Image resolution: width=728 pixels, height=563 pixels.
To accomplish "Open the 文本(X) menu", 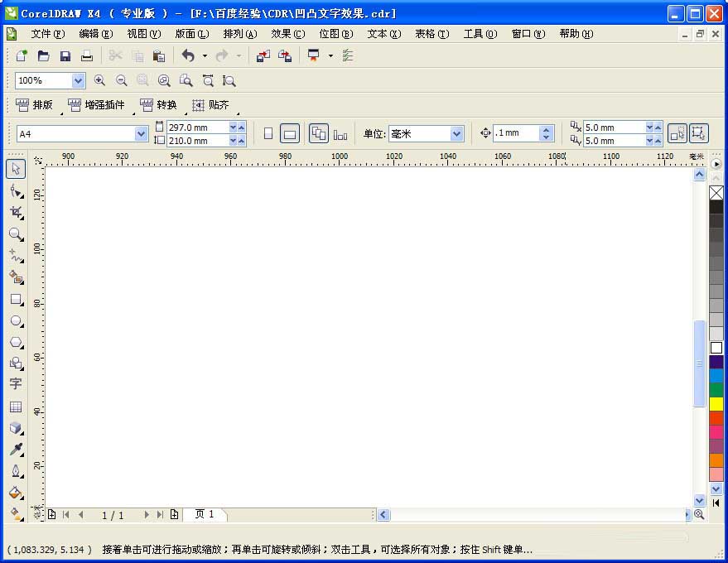I will click(x=384, y=34).
